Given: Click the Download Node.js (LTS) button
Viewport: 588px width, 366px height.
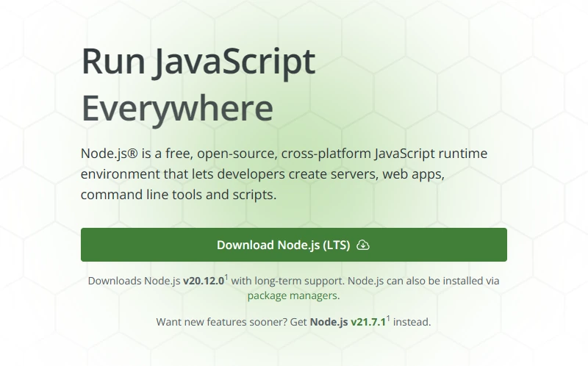Looking at the screenshot, I should pyautogui.click(x=293, y=245).
